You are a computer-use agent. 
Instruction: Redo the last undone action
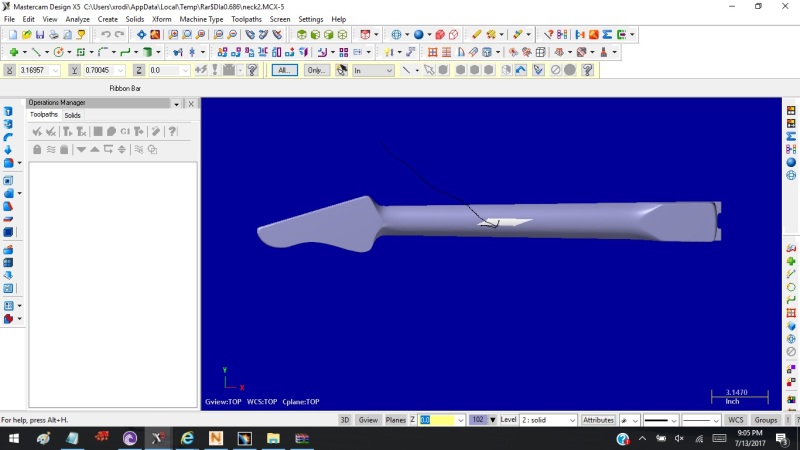(x=119, y=35)
